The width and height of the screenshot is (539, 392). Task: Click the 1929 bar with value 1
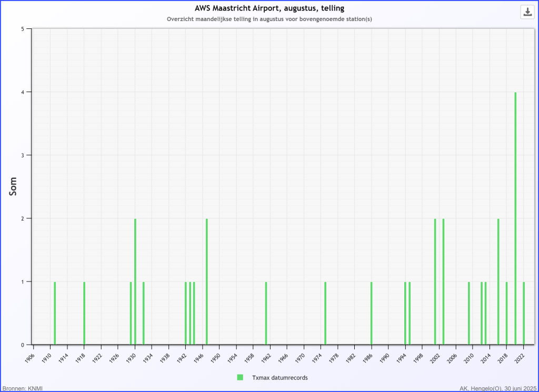pyautogui.click(x=131, y=313)
